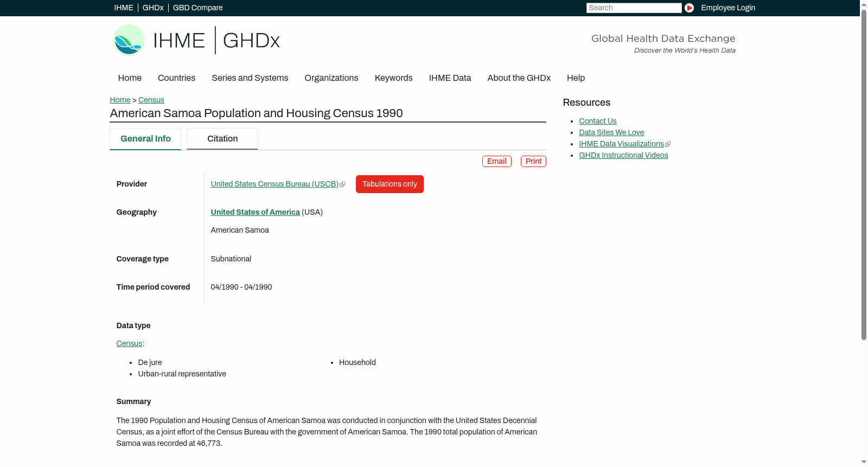The image size is (868, 467).
Task: Open the GHDx top bar link
Action: (153, 8)
